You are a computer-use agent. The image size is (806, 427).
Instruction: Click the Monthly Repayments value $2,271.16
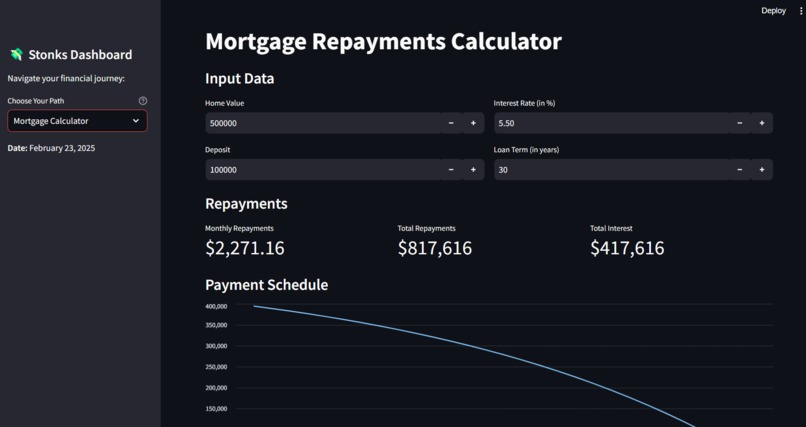[245, 248]
